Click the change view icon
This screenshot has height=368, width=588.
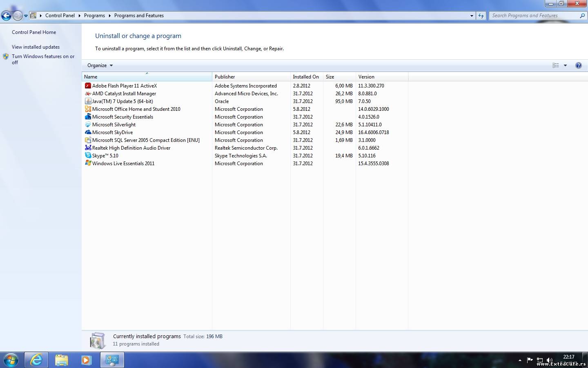555,65
